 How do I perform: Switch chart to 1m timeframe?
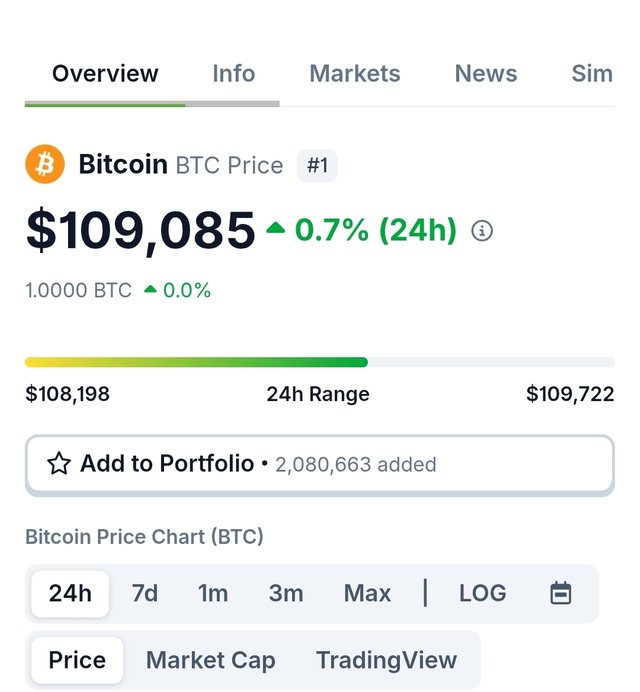[213, 593]
